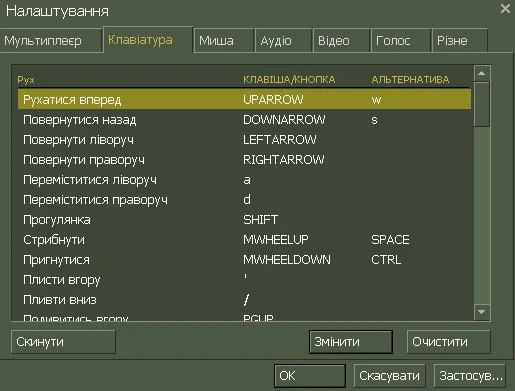Open the Миша tab
Viewport: 515px width, 391px height.
(224, 41)
